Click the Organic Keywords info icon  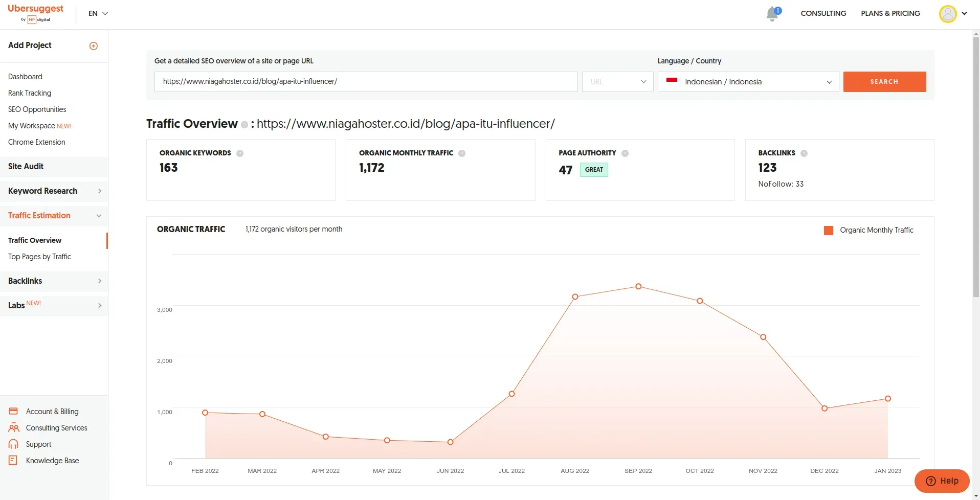click(240, 153)
